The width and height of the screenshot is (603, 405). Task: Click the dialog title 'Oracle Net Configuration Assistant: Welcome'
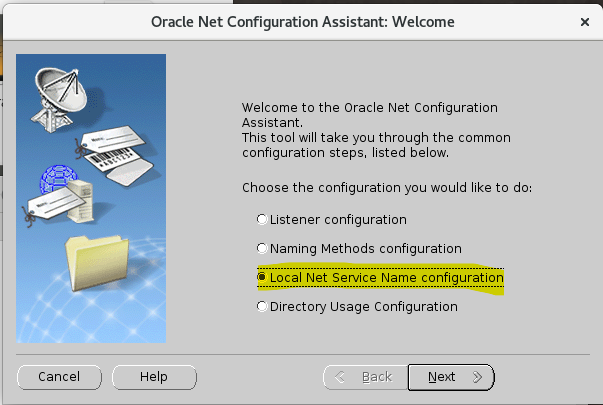pyautogui.click(x=303, y=22)
